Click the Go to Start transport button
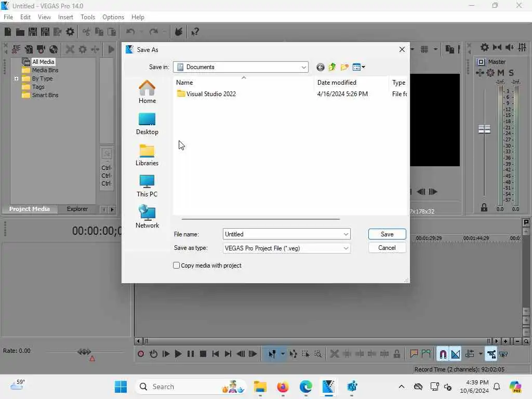The width and height of the screenshot is (532, 399). 216,354
